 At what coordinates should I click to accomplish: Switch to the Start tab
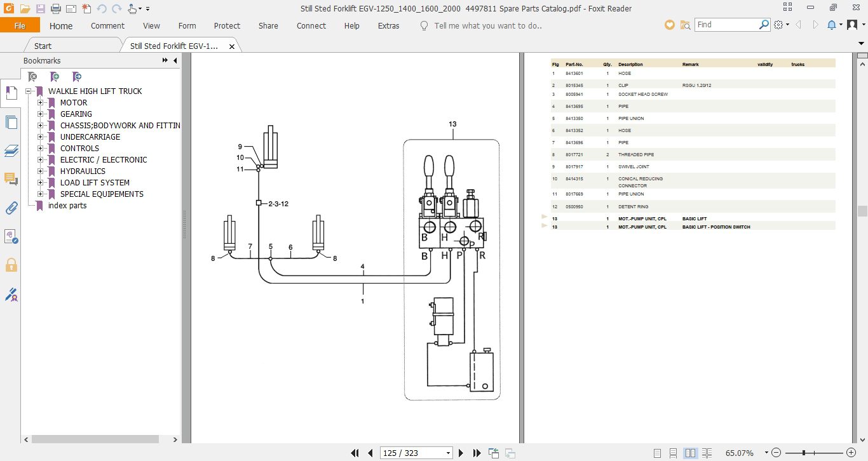coord(43,46)
